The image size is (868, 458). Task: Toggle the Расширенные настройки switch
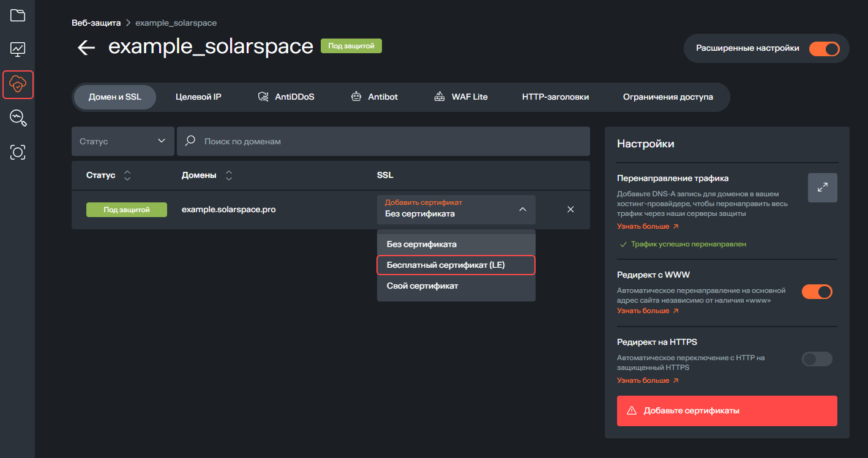[x=823, y=49]
